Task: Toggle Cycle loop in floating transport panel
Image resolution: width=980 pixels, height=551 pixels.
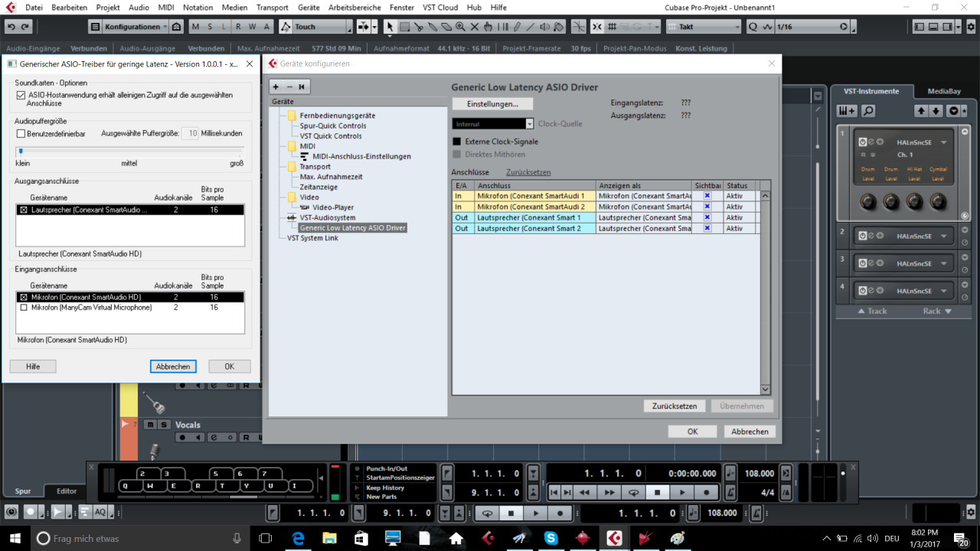Action: tap(633, 492)
